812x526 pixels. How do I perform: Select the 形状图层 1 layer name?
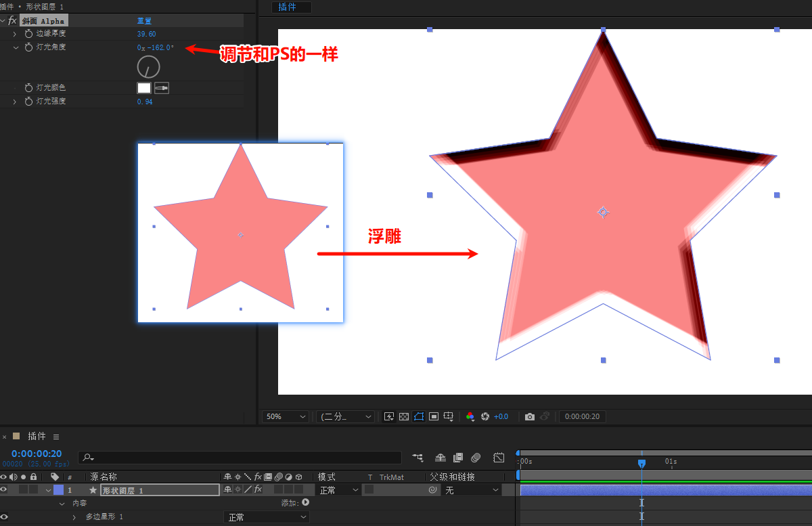click(x=160, y=490)
